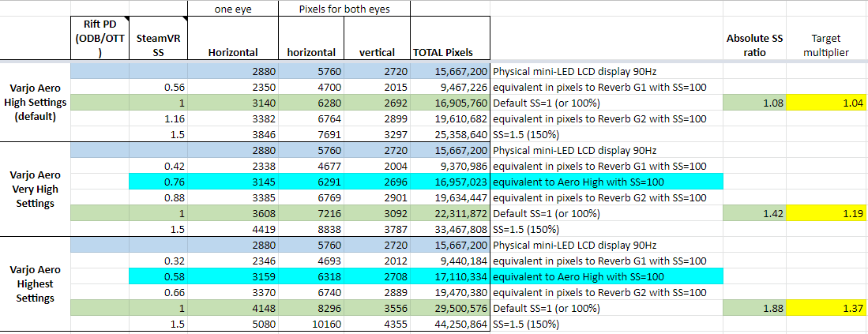Viewport: 868px width, 334px height.
Task: Click the total pixels cell 19,470,380
Action: (450, 292)
